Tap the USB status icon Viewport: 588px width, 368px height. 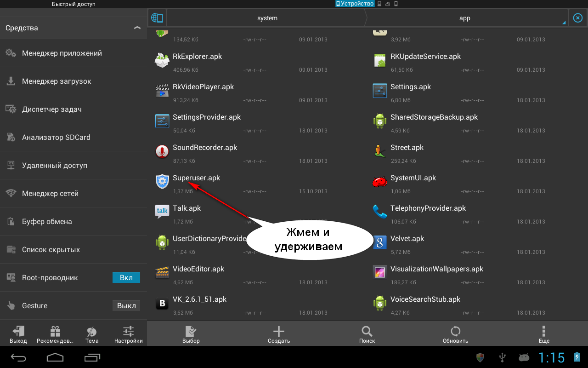[x=502, y=357]
